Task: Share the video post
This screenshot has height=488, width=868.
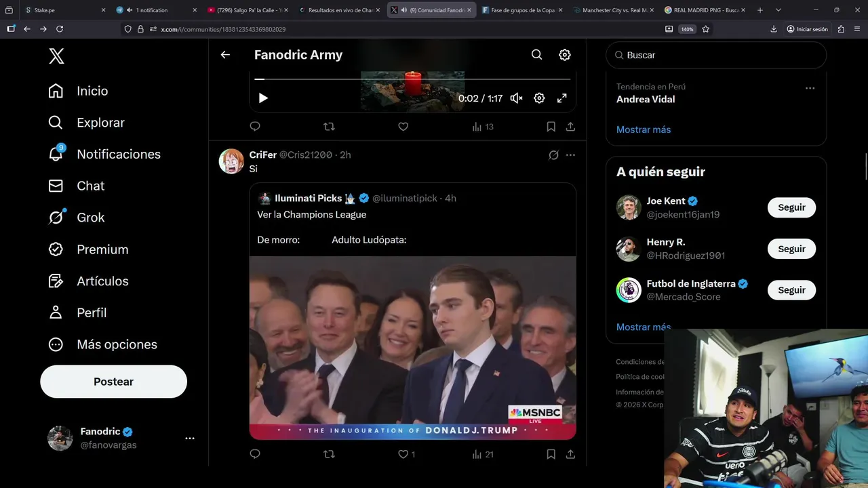Action: click(x=570, y=126)
